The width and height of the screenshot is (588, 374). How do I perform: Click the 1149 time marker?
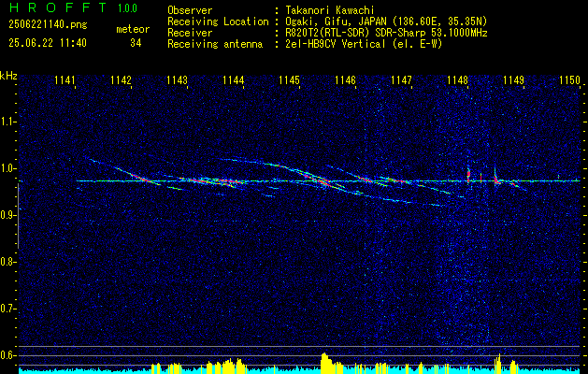[x=514, y=80]
